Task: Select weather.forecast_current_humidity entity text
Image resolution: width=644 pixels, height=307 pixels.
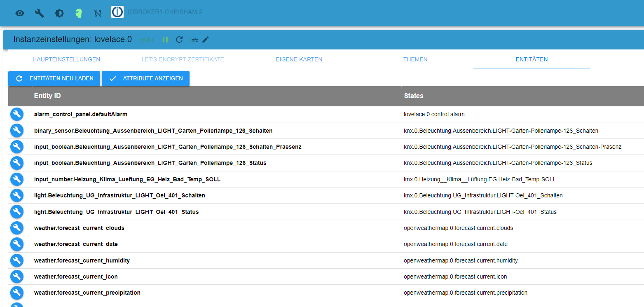Action: click(x=82, y=260)
